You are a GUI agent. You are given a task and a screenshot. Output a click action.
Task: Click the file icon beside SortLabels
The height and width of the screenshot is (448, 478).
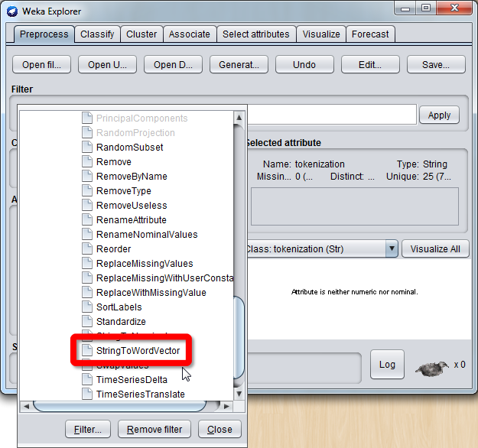coord(87,307)
